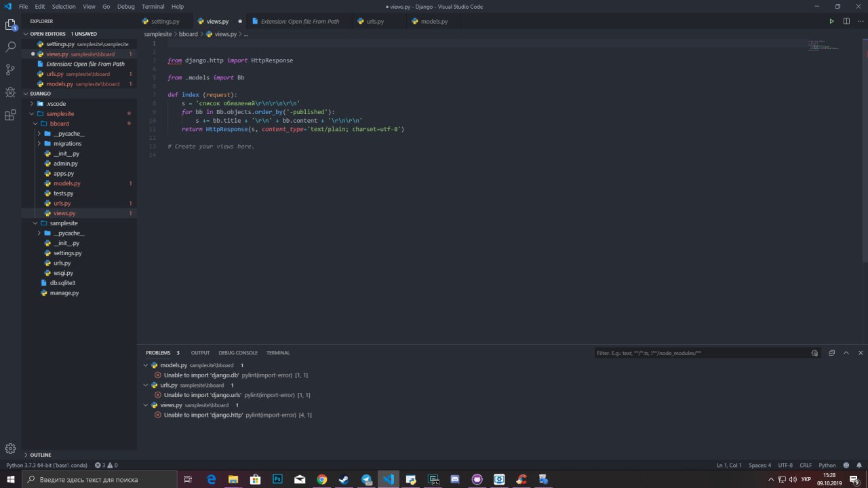This screenshot has height=488, width=868.
Task: Switch to 'Extension: Open file From Path' tab
Action: [x=300, y=21]
